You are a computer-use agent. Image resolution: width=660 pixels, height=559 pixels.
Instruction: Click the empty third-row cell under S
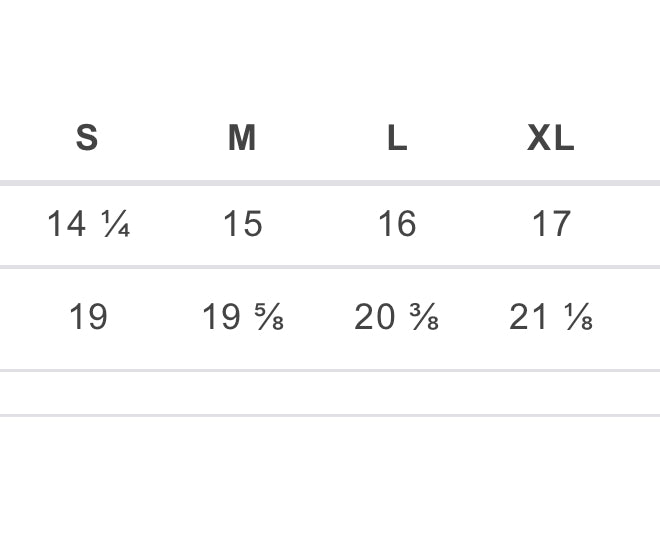(88, 392)
